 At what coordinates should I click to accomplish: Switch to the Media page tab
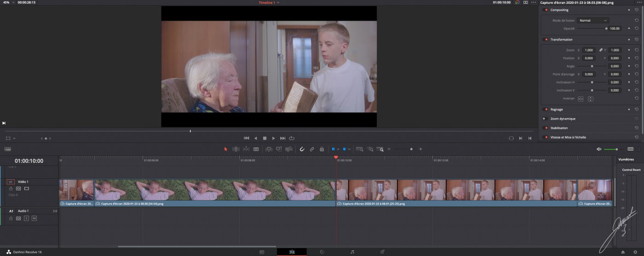click(x=262, y=252)
